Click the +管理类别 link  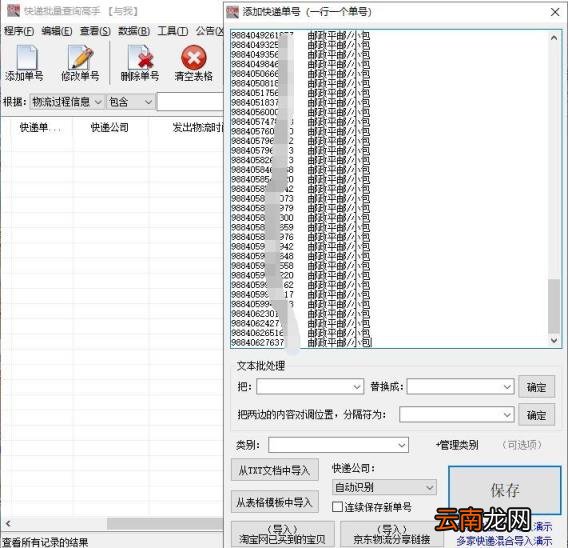pos(457,445)
